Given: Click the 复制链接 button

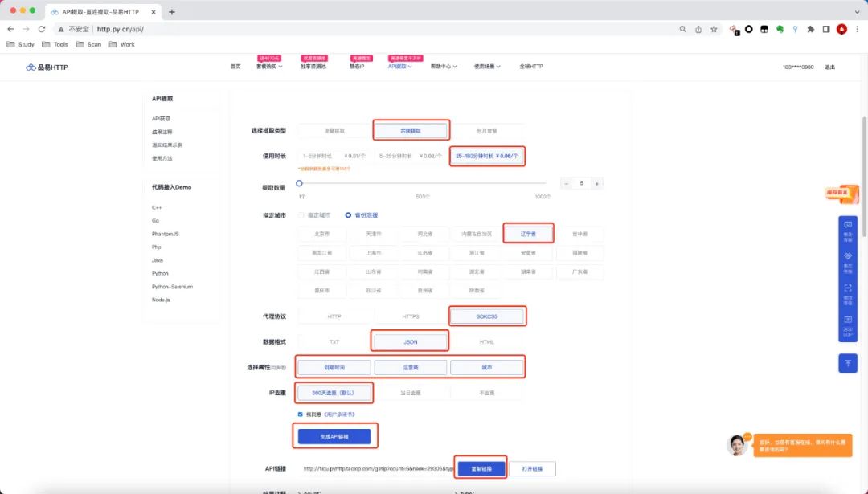Looking at the screenshot, I should (x=481, y=468).
